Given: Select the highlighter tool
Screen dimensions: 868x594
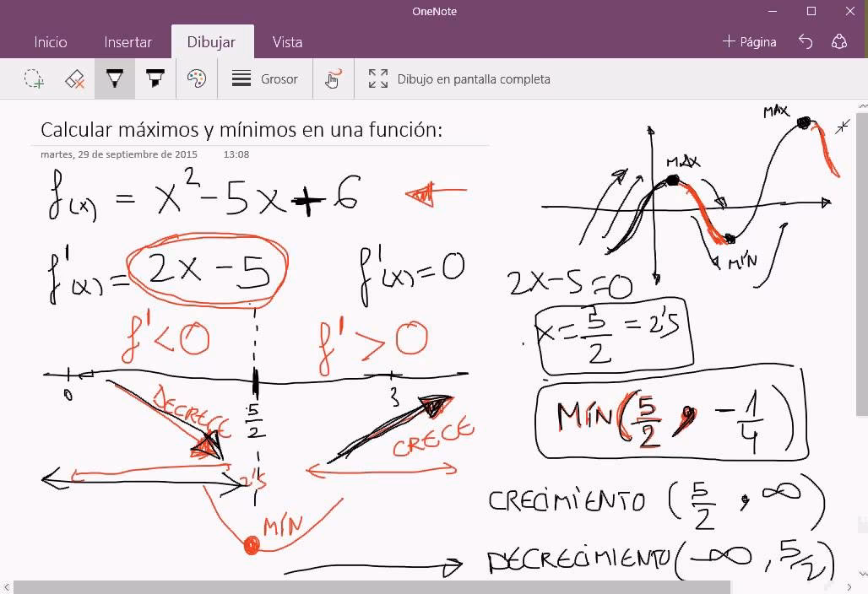Looking at the screenshot, I should 155,78.
